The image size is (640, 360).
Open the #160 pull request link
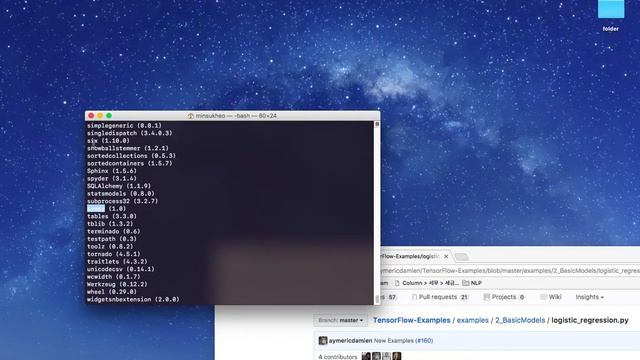[x=424, y=340]
